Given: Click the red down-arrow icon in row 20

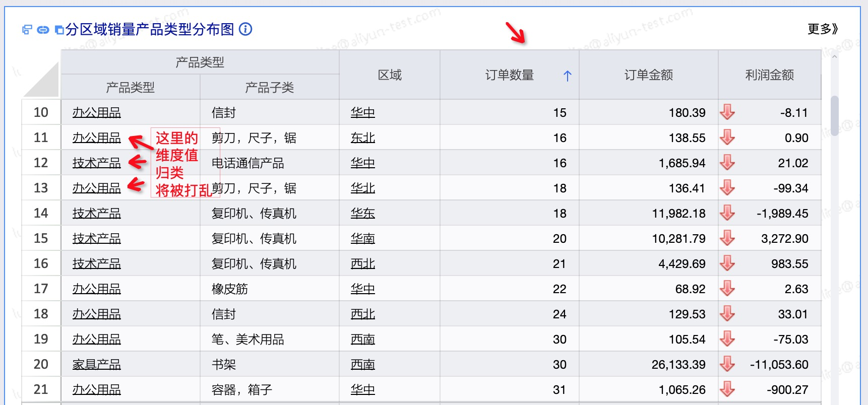Looking at the screenshot, I should 727,364.
